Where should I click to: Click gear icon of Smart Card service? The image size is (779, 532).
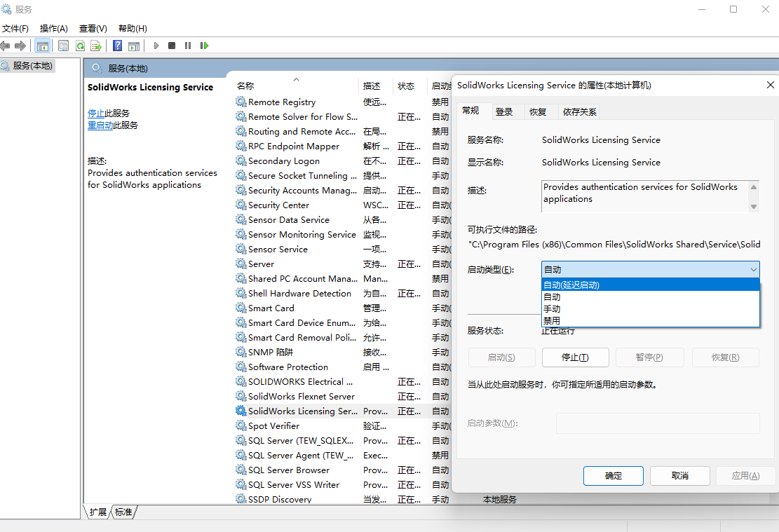tap(241, 308)
